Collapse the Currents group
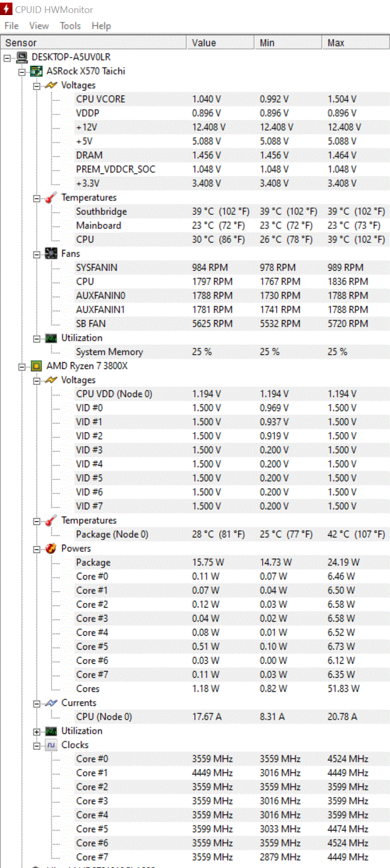The height and width of the screenshot is (868, 390). tap(36, 703)
